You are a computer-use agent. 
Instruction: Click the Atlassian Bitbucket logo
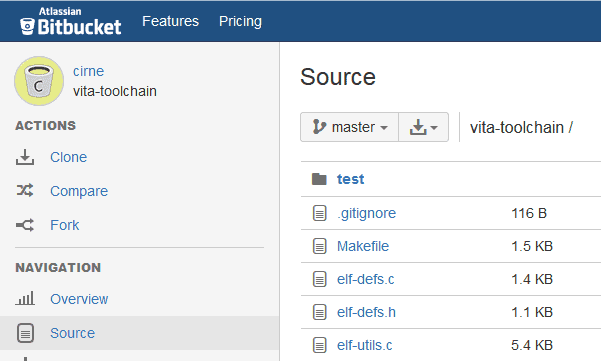[71, 22]
